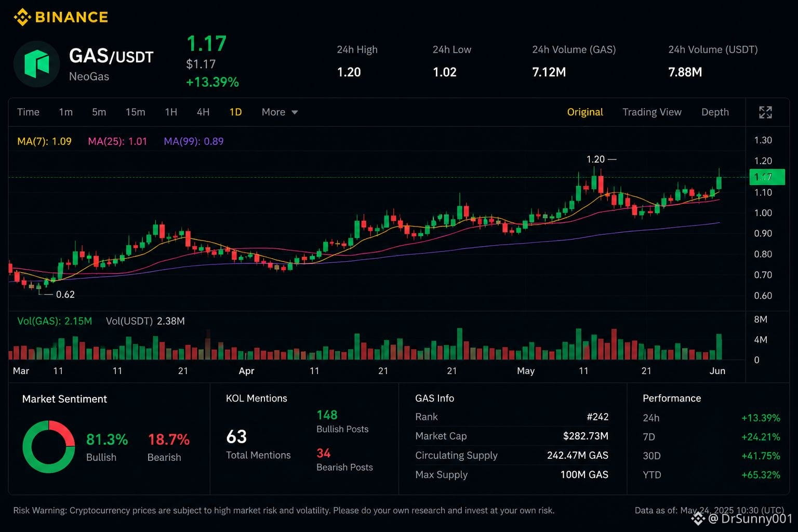The height and width of the screenshot is (532, 798).
Task: Click the 30D performance +41.75%
Action: [x=761, y=456]
